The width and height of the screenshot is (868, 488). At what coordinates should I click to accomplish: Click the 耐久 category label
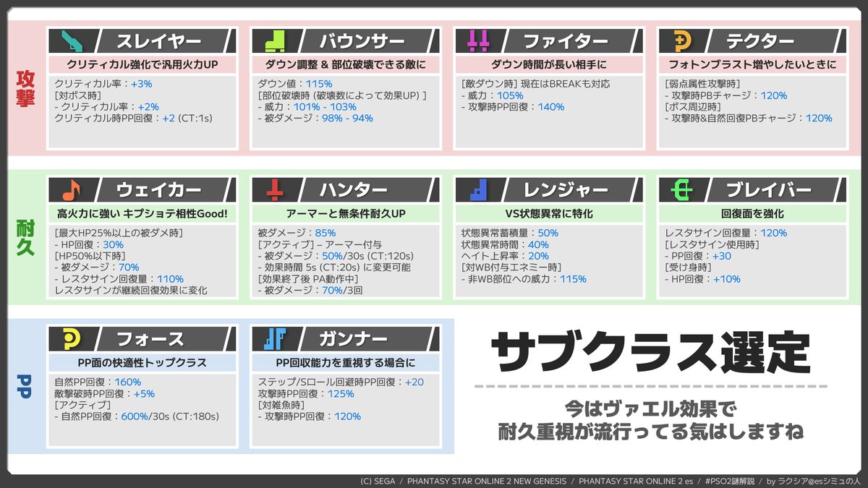pyautogui.click(x=26, y=237)
